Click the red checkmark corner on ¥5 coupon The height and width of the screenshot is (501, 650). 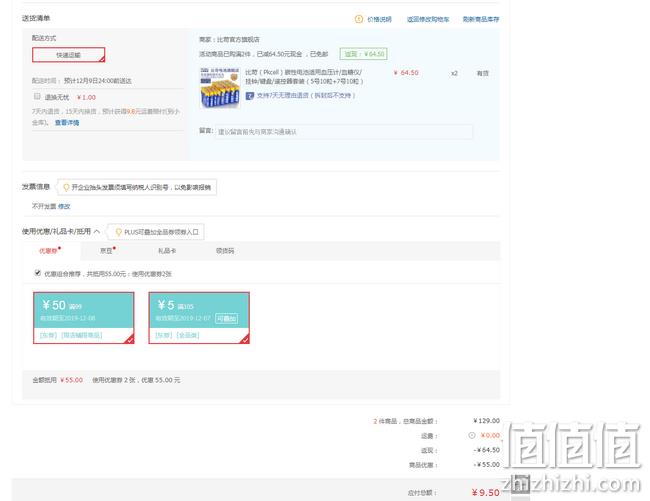click(245, 339)
